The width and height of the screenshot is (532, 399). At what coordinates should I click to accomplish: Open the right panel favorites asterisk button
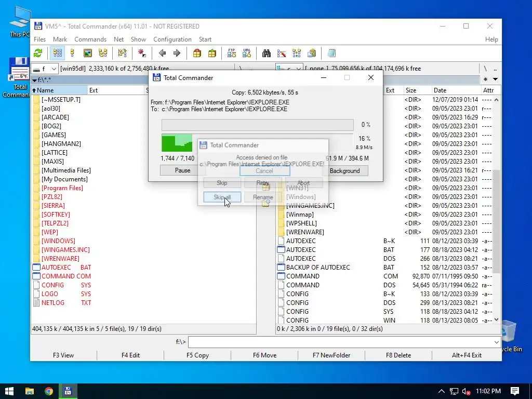tap(486, 79)
